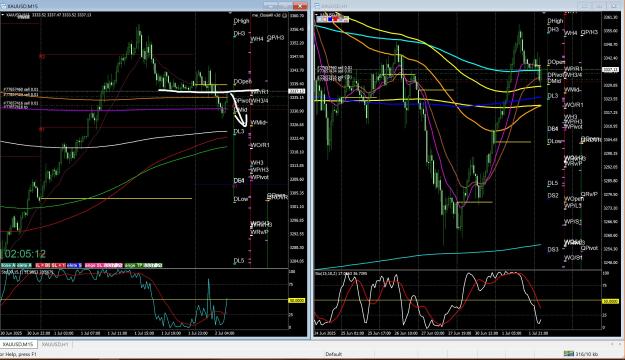
Task: Select the DOpen label on H1 chart
Action: (556, 62)
